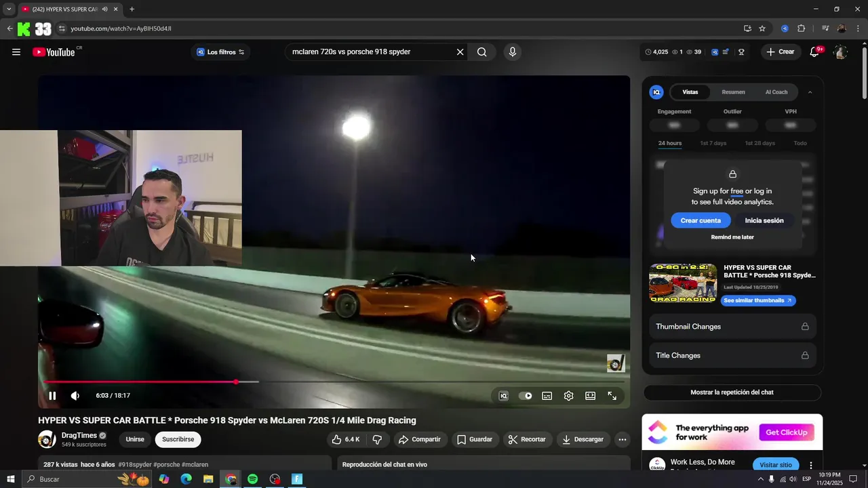Open the YouTube guide hamburger menu
Viewport: 868px width, 488px height.
click(x=16, y=52)
